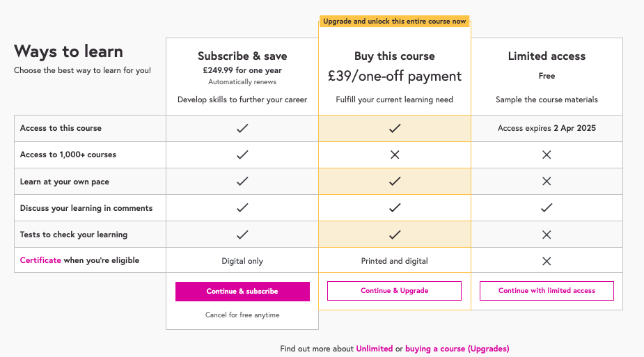Click Buy column cross for 1,000+ courses

(395, 154)
